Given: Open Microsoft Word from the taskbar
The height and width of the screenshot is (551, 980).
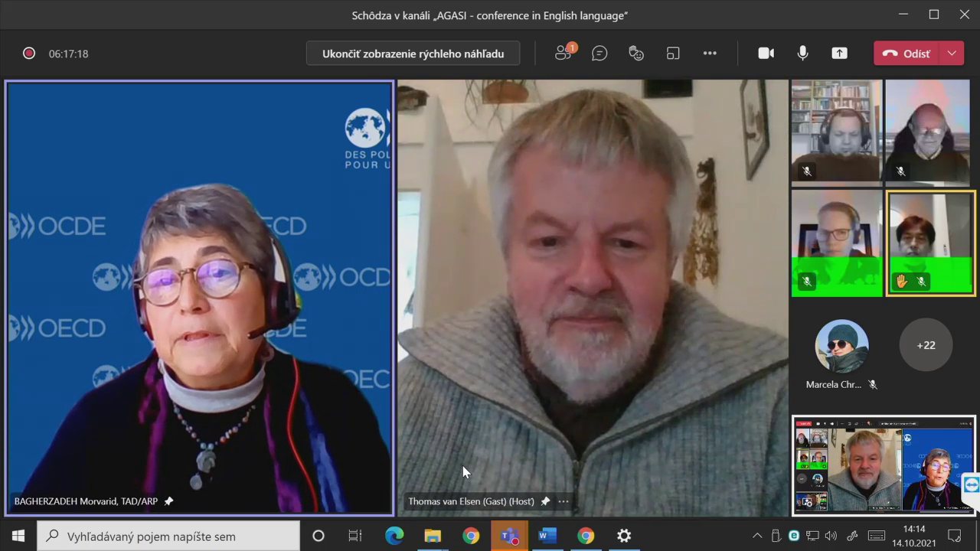Looking at the screenshot, I should tap(547, 536).
